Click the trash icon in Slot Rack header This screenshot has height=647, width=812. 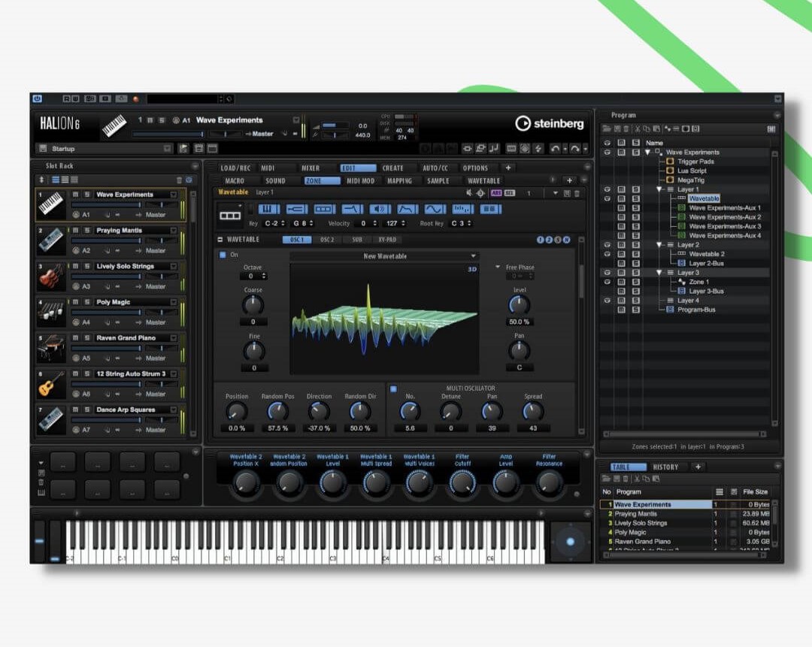[x=179, y=180]
